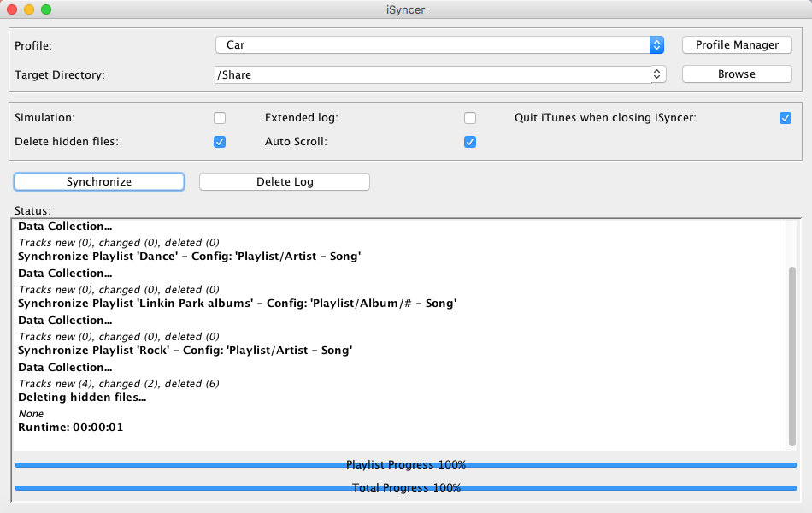Select the Runtime line in status log
The image size is (812, 513).
[71, 427]
